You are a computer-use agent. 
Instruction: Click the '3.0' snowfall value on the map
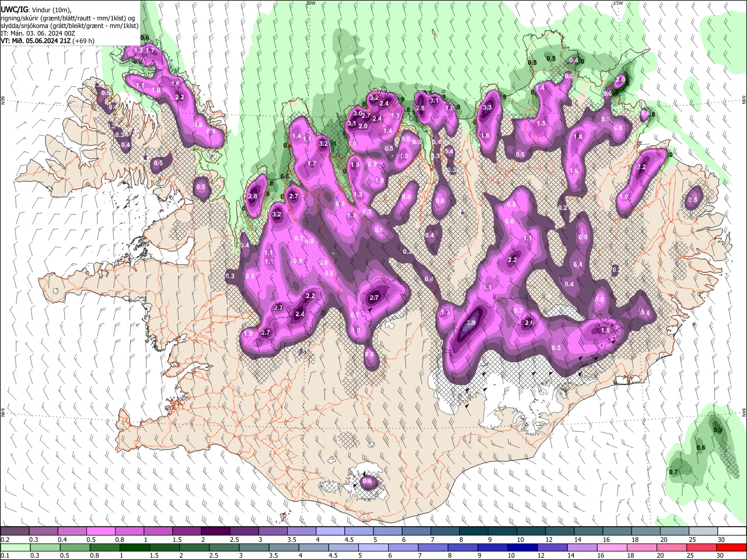[358, 113]
